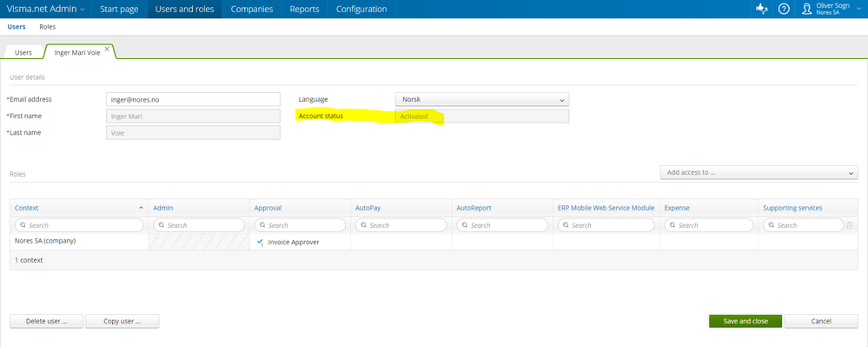
Task: Open the Reports menu
Action: click(304, 10)
